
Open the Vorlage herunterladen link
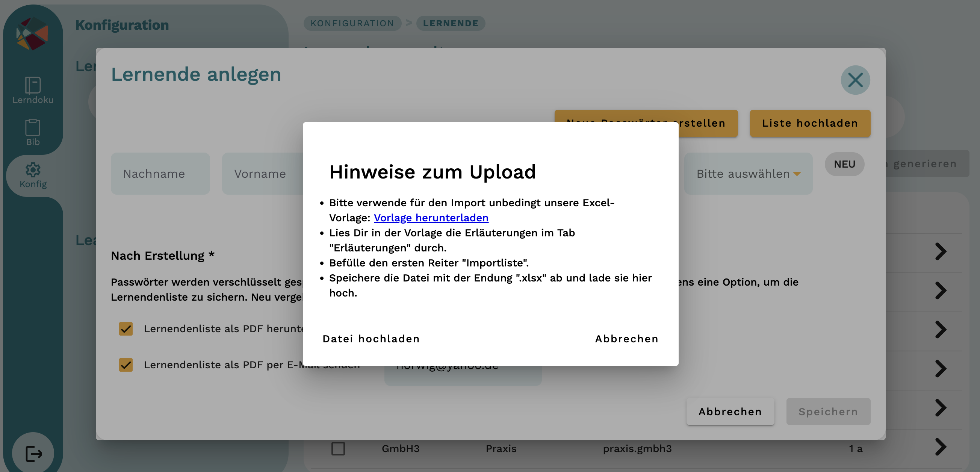point(431,218)
